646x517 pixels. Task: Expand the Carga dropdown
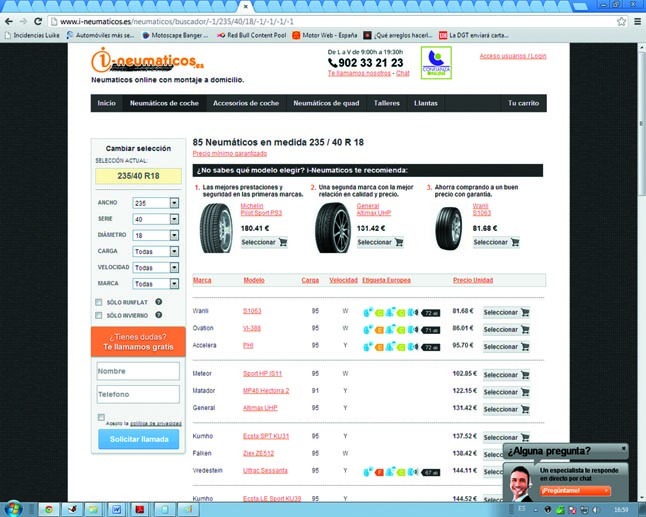click(156, 251)
